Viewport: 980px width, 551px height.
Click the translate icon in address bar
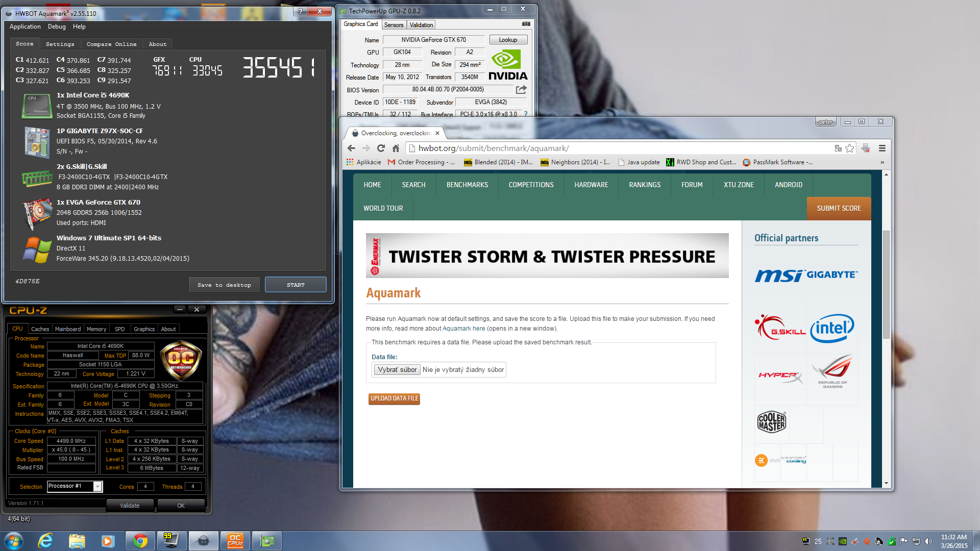click(838, 148)
